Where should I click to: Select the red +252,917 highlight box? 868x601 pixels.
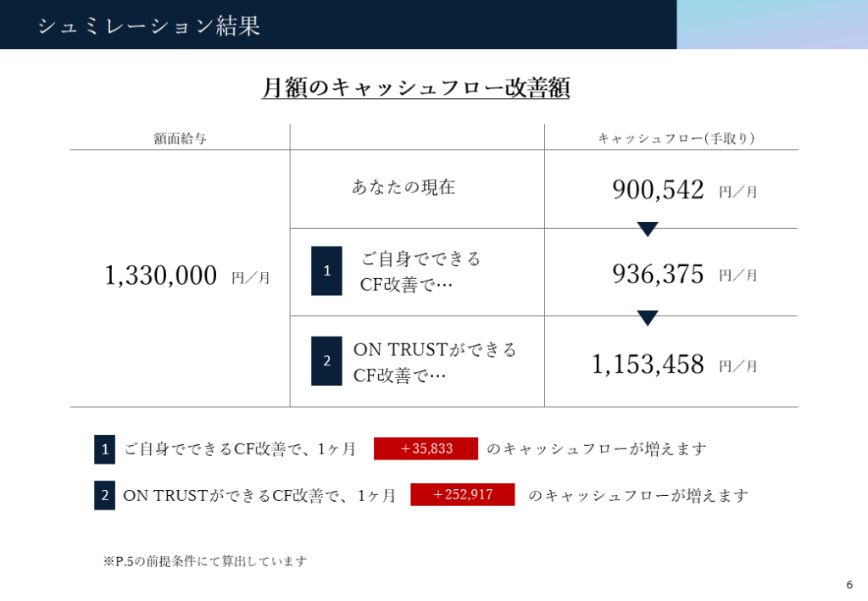pyautogui.click(x=462, y=494)
